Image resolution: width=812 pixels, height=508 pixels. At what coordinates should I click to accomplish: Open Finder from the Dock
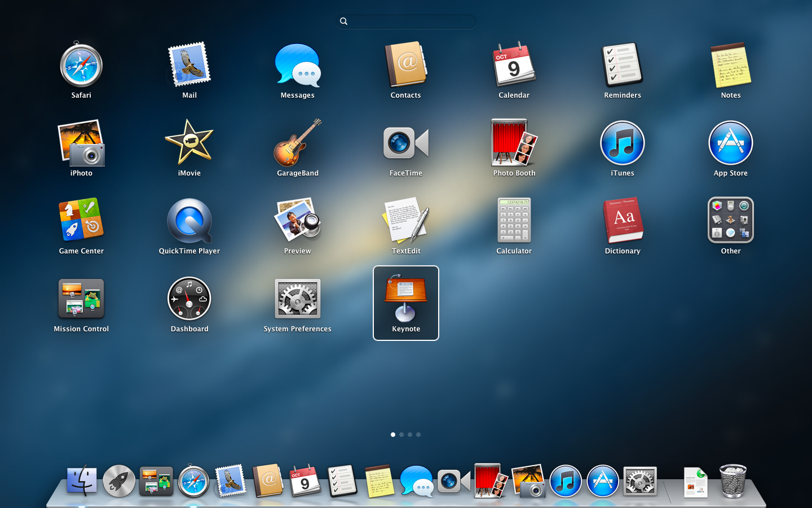click(82, 481)
